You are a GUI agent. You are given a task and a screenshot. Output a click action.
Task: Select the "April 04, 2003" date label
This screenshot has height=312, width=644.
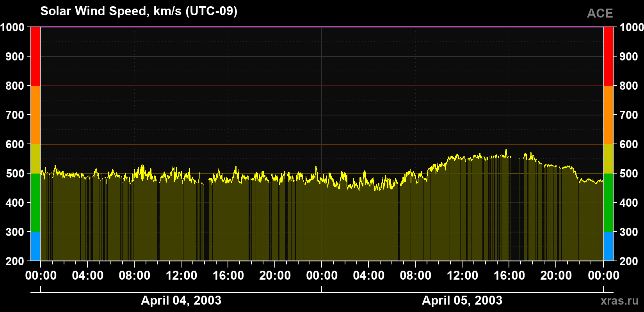[181, 300]
